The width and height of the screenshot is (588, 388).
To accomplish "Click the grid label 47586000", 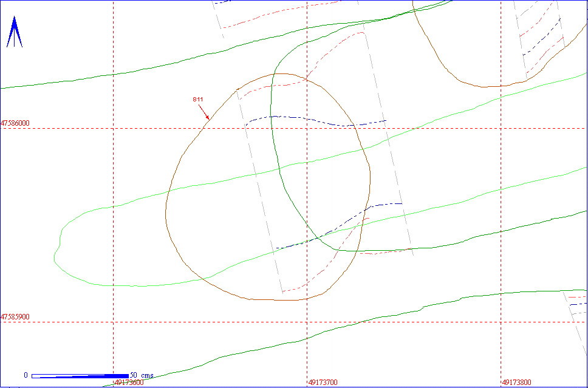I will [15, 123].
